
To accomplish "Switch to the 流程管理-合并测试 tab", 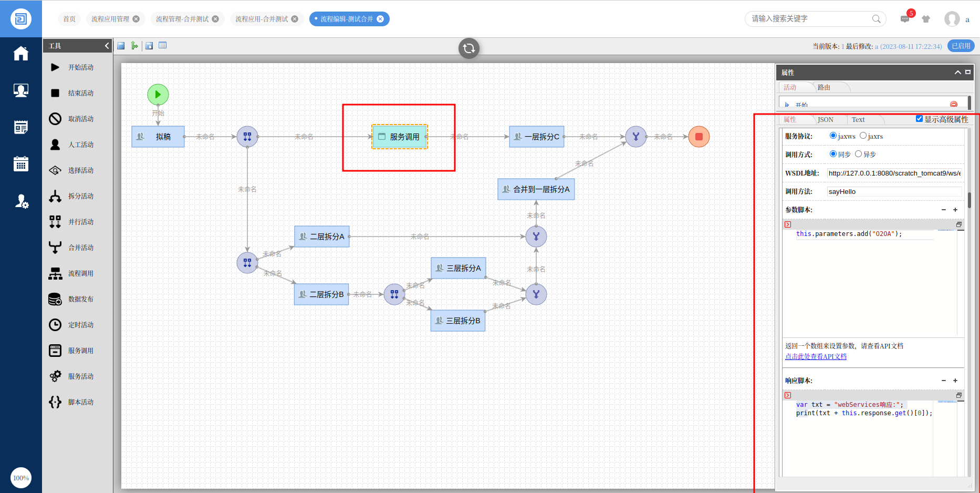I will click(182, 19).
